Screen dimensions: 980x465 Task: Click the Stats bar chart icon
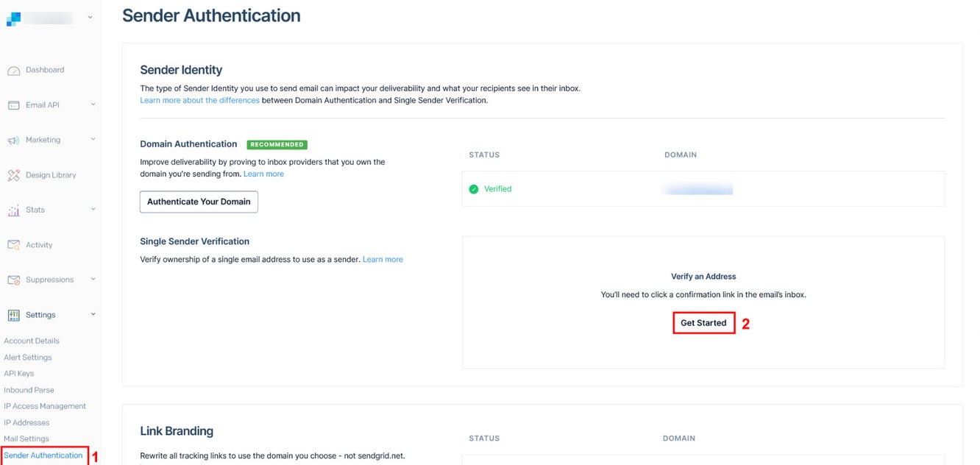13,210
